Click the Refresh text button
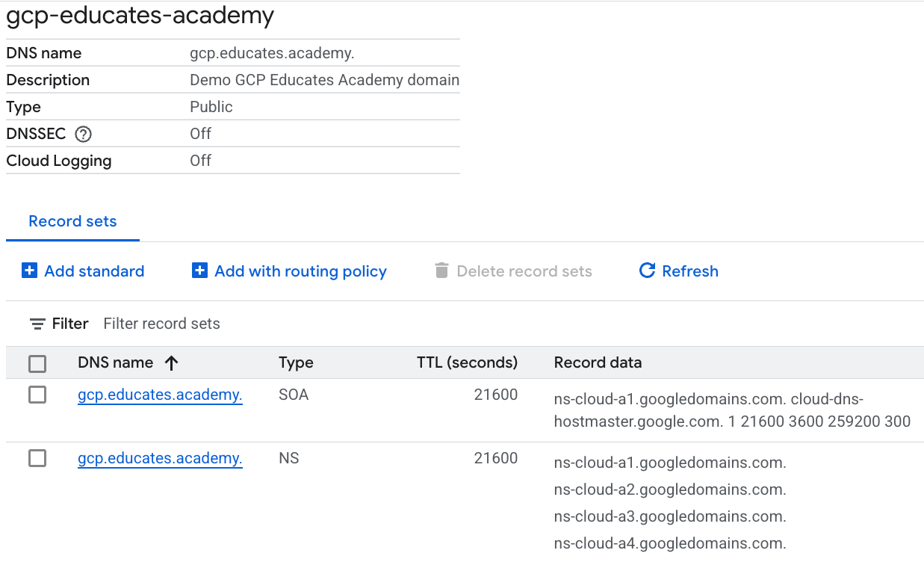Image resolution: width=924 pixels, height=562 pixels. coord(690,271)
